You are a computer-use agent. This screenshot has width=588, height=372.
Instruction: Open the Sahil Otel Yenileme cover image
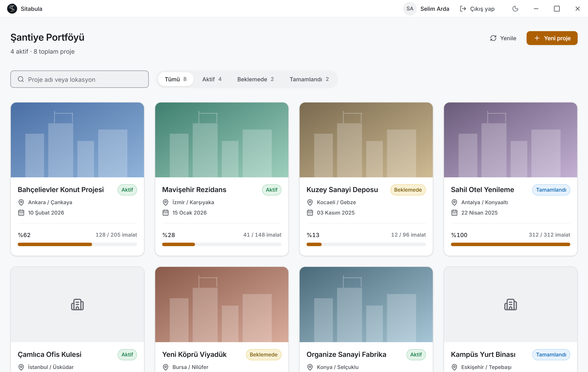click(x=510, y=140)
